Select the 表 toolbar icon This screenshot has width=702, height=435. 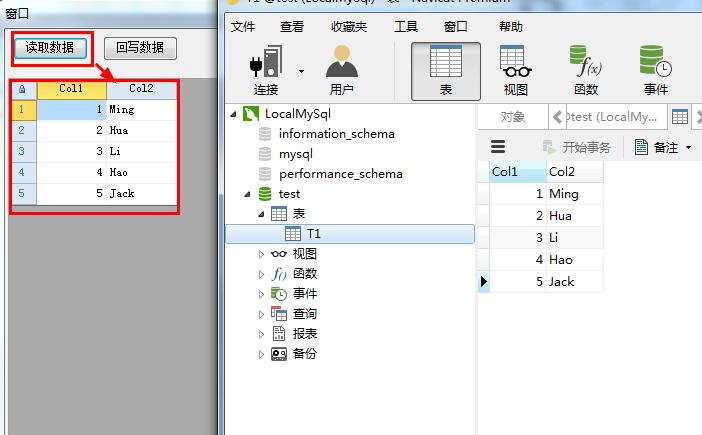tap(445, 71)
